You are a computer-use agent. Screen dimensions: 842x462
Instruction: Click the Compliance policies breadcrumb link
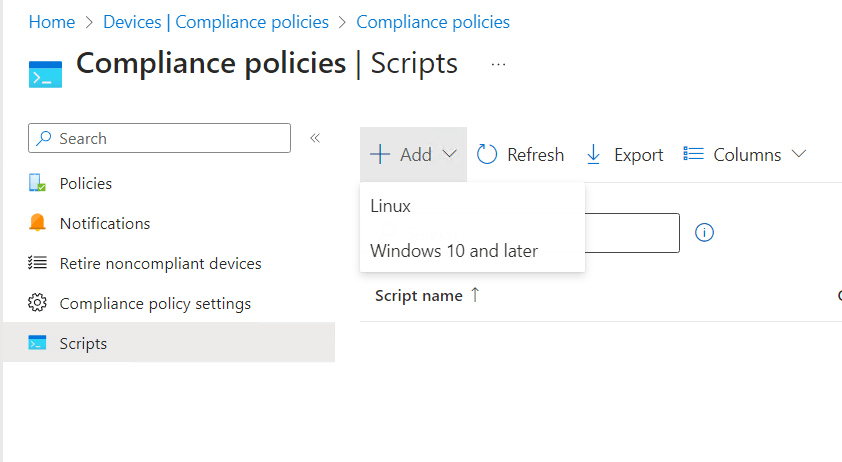[x=433, y=22]
